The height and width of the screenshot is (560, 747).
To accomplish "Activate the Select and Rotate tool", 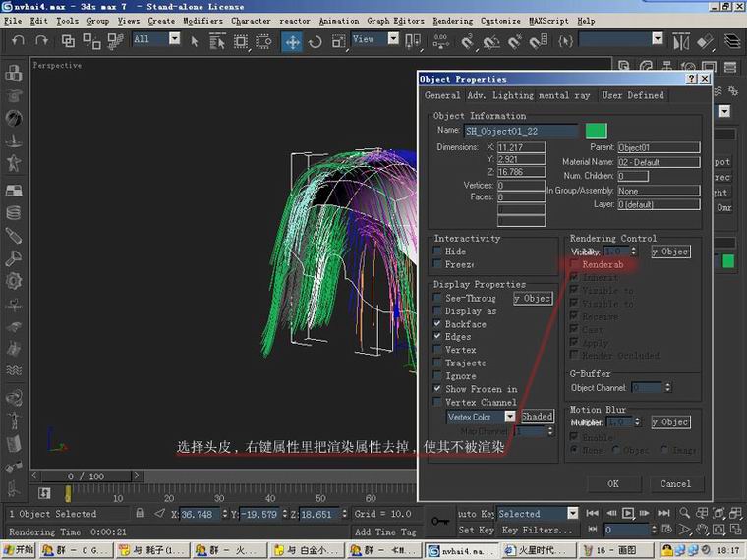I will [x=315, y=42].
